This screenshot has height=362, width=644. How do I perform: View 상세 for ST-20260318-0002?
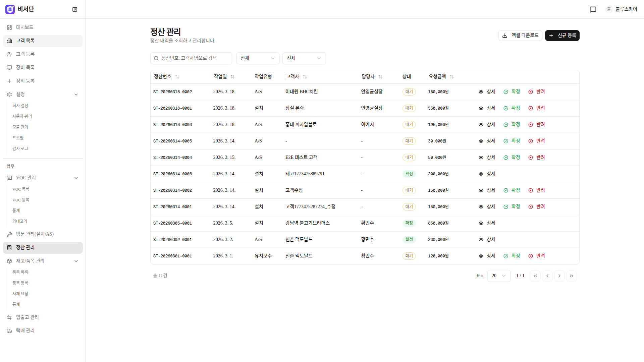click(x=487, y=92)
